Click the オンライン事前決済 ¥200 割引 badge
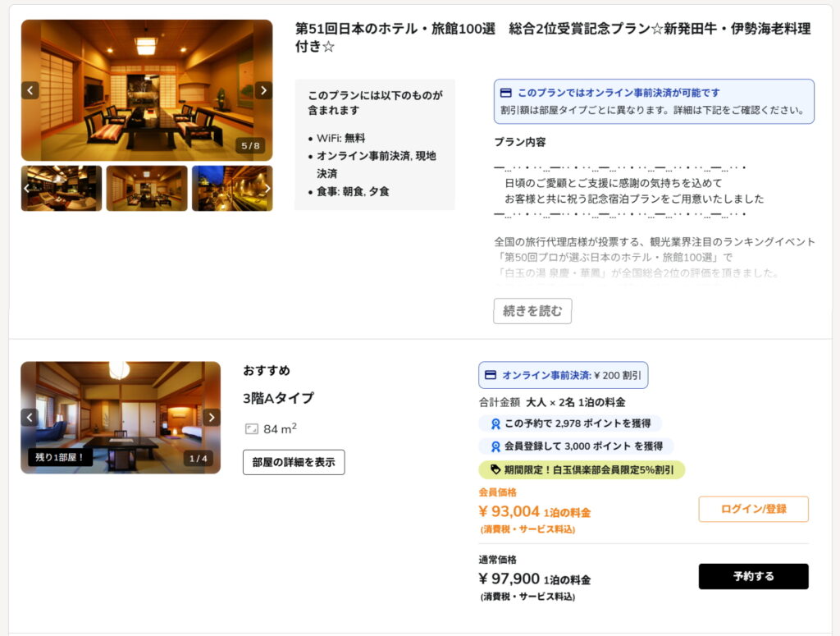Image resolution: width=840 pixels, height=636 pixels. tap(563, 375)
